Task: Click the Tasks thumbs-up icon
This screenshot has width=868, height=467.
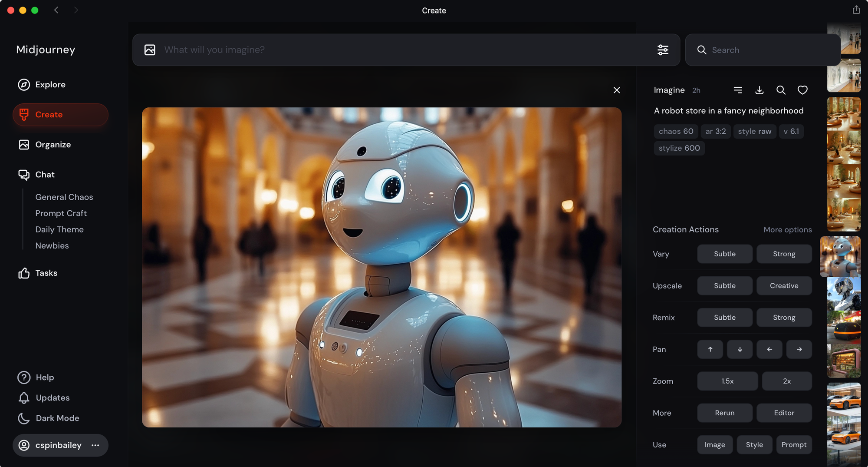Action: [24, 273]
